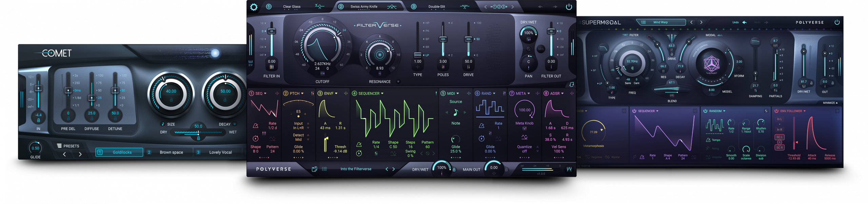
Task: Click previous preset arrow in Comet
Action: pyautogui.click(x=64, y=155)
